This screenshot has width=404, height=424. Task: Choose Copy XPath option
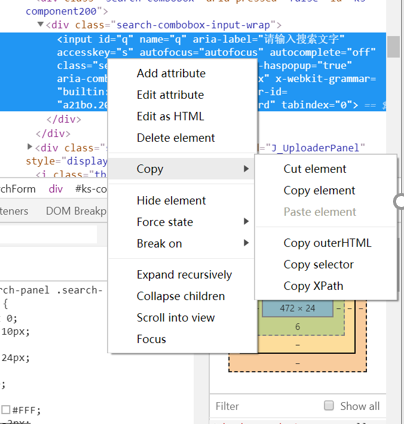(326, 286)
